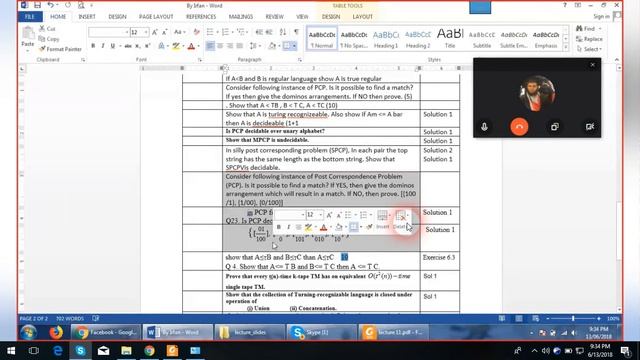Toggle Italic in the ribbon Font group
This screenshot has width=640, height=360.
(103, 46)
